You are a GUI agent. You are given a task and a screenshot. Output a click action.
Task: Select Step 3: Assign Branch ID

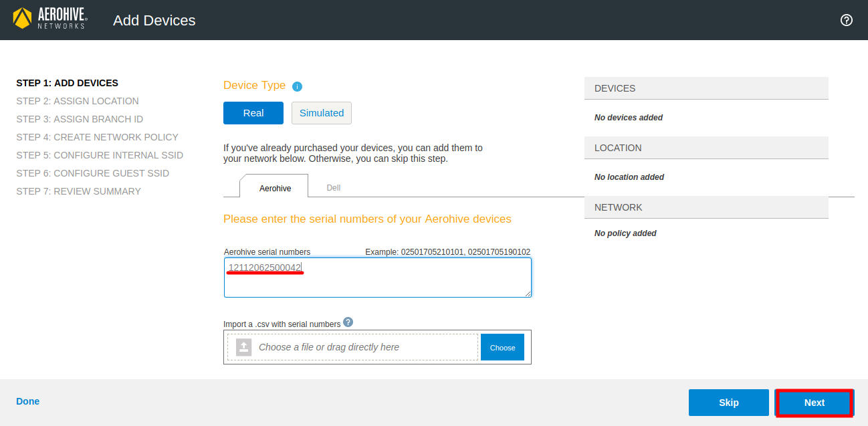[80, 119]
